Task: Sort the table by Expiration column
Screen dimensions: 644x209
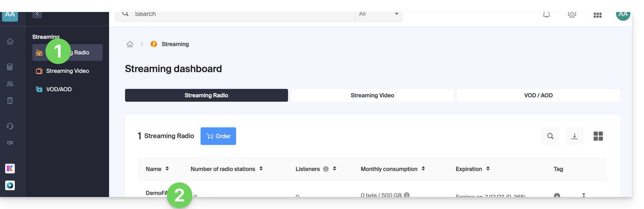Action: [x=488, y=169]
